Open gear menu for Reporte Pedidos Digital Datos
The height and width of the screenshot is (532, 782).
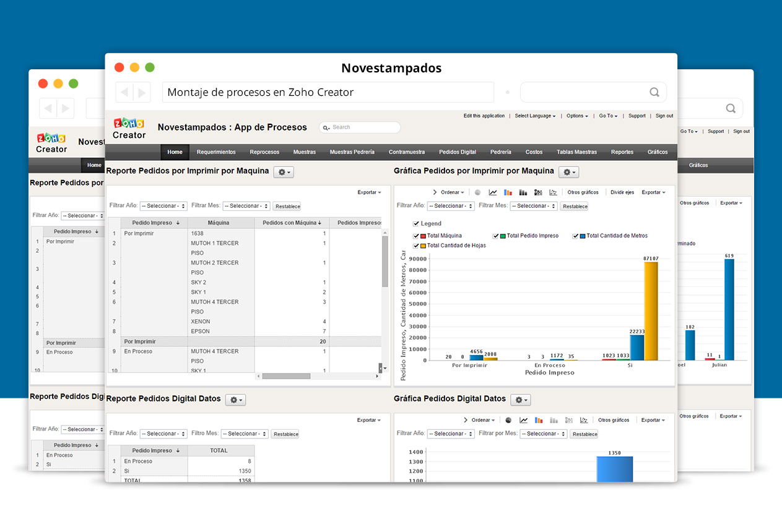(x=235, y=400)
